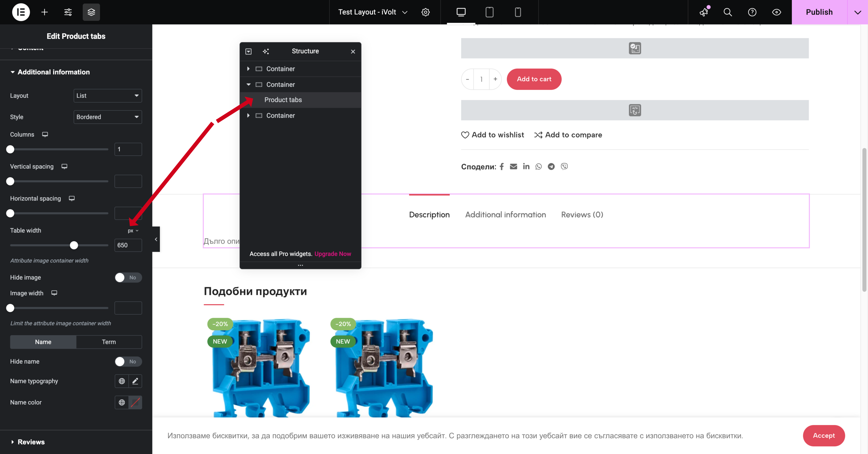Close the Structure panel
This screenshot has width=868, height=454.
coord(353,51)
